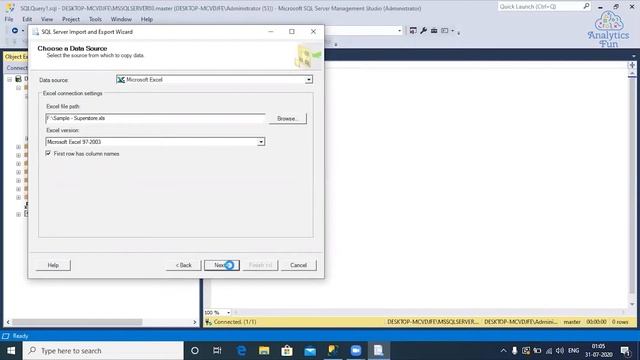The width and height of the screenshot is (640, 360).
Task: Click the Object Explorer scroll-right arrow
Action: coord(195,322)
